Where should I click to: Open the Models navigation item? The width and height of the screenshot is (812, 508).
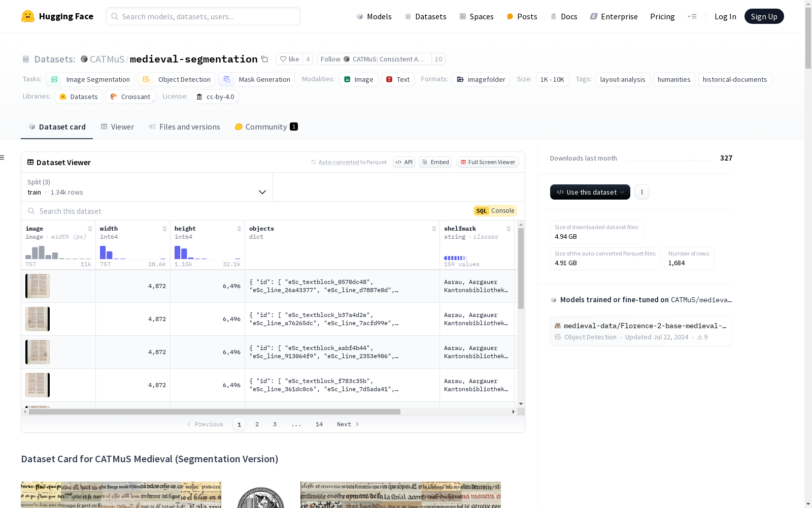[374, 16]
